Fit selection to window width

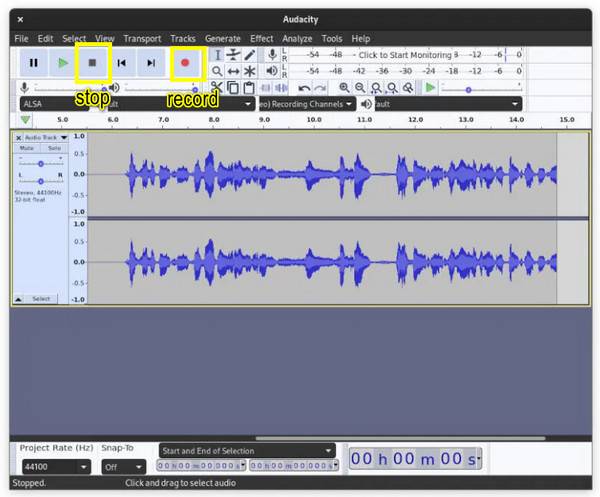pos(376,88)
